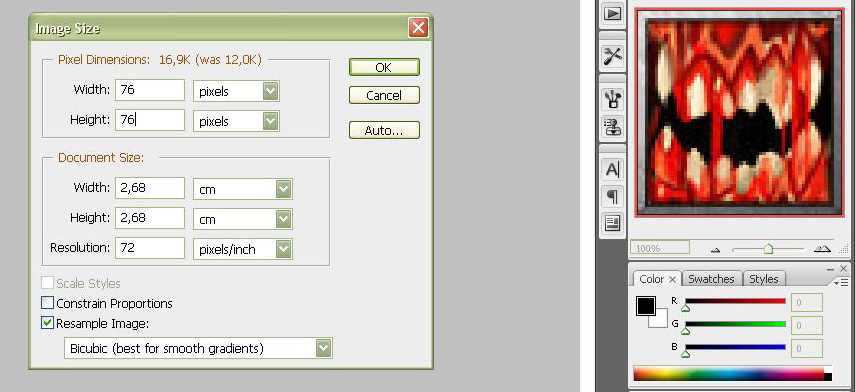Close the Image Size dialog
Screen dimensions: 855x392
pyautogui.click(x=418, y=28)
